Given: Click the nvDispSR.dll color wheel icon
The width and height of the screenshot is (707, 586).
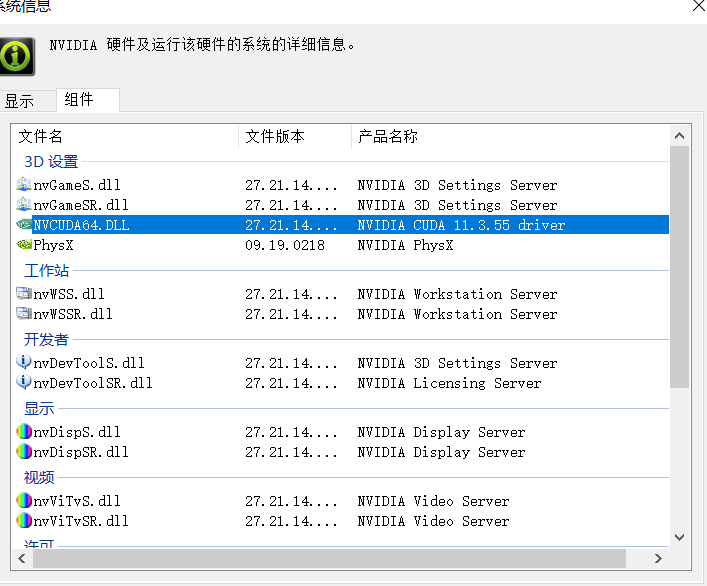Looking at the screenshot, I should (23, 451).
